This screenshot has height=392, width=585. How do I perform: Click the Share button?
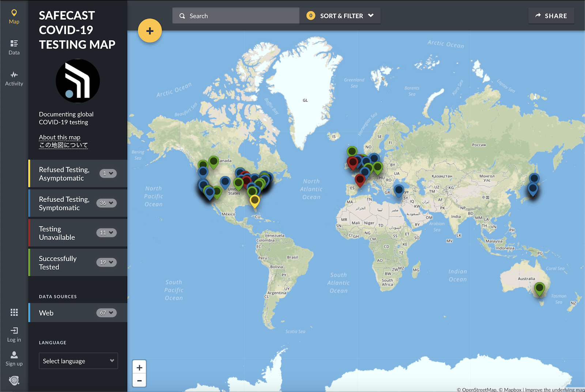click(551, 16)
